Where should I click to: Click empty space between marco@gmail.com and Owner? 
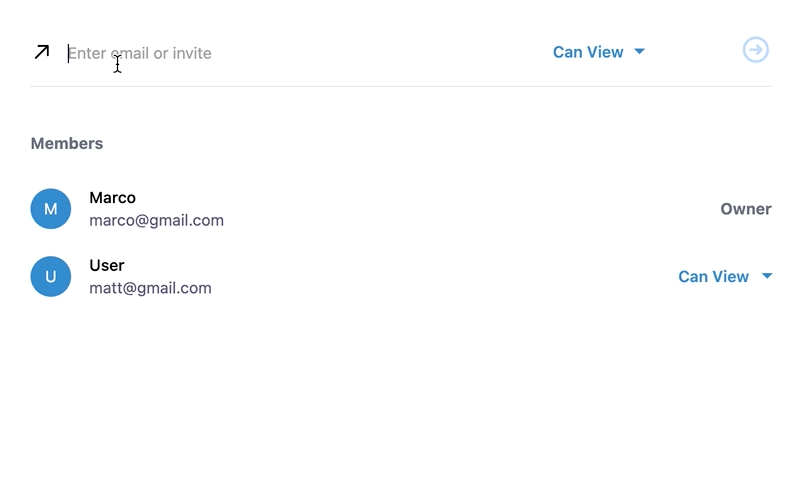470,210
